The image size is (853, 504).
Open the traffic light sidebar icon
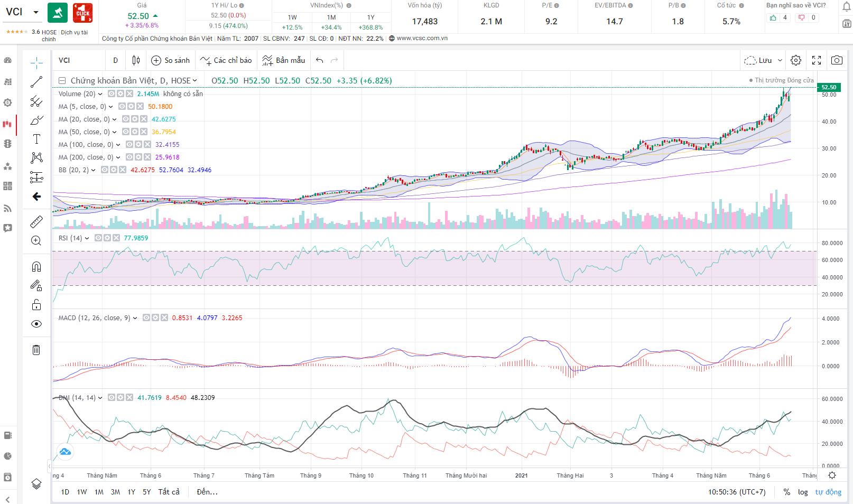click(x=7, y=144)
